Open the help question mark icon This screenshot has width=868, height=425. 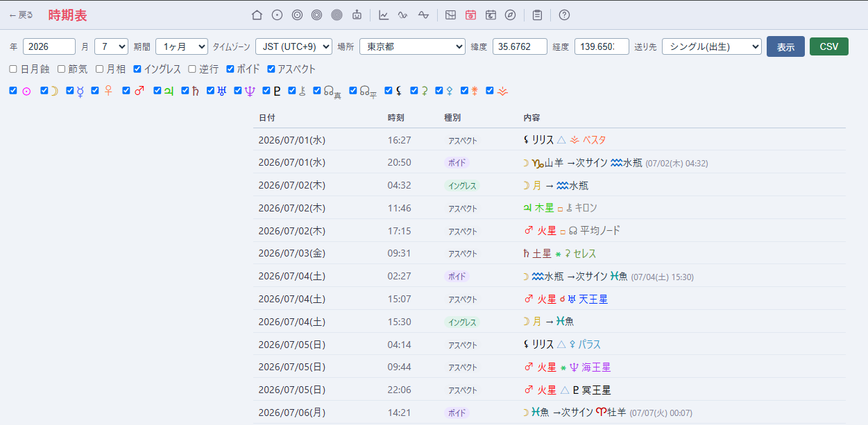coord(564,15)
